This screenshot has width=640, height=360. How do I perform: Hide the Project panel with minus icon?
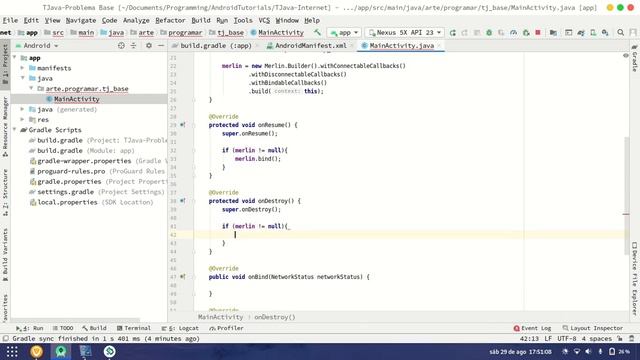coord(161,46)
